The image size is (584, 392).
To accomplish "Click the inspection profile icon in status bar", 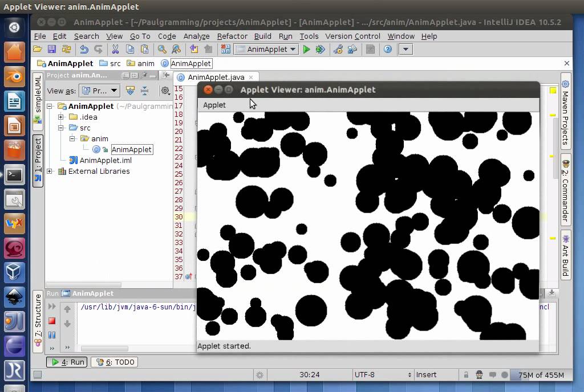I will point(479,374).
